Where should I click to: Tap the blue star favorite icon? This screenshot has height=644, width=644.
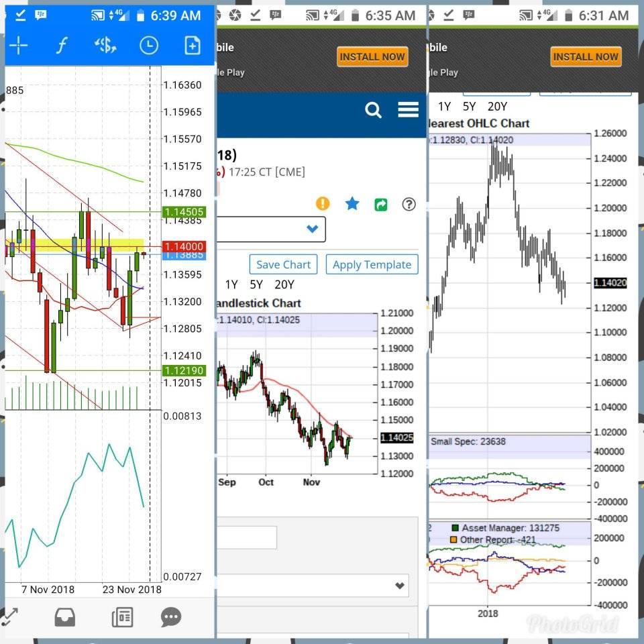coord(352,204)
